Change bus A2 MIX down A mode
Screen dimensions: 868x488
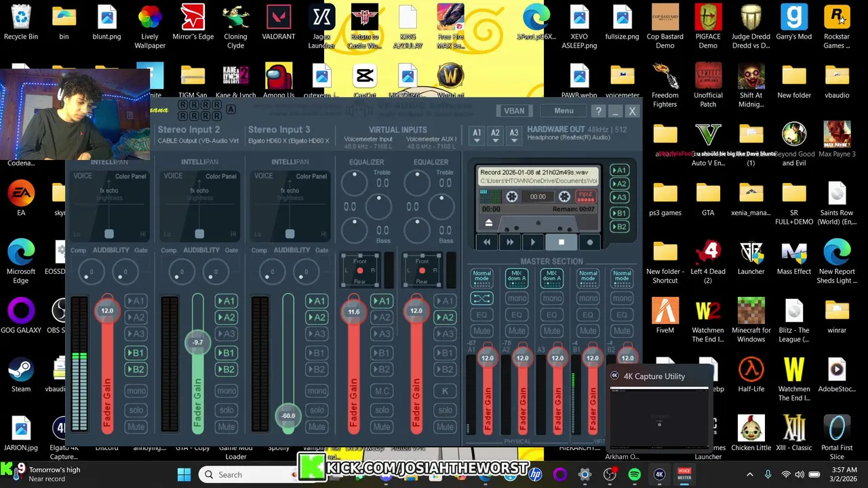517,278
